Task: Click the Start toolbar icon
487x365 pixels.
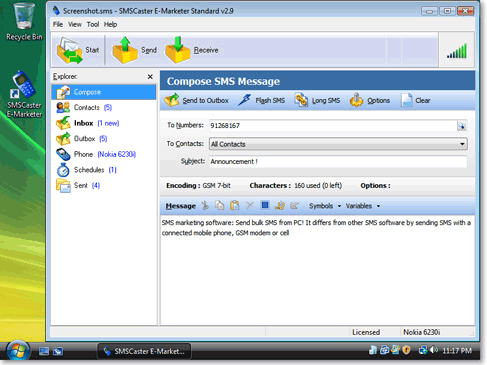Action: click(69, 50)
